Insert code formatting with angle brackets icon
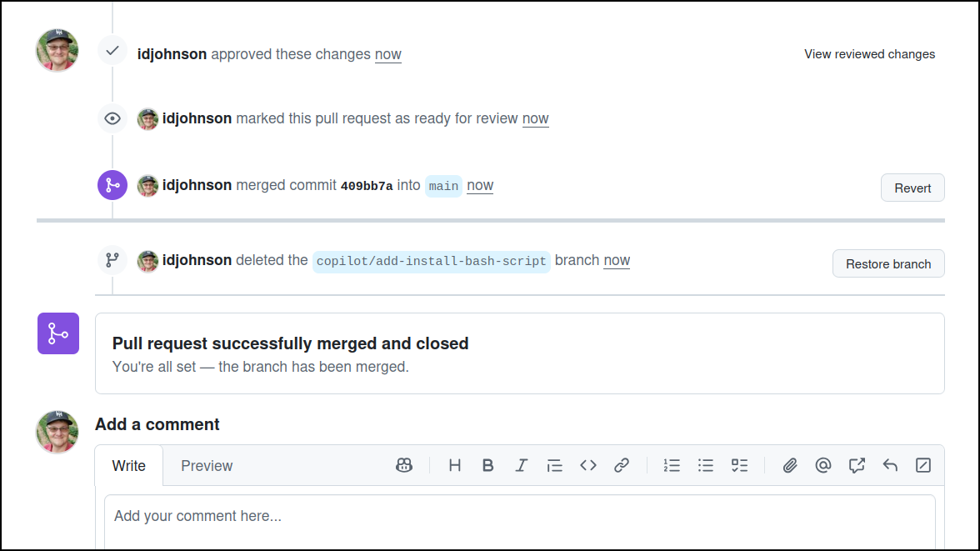The image size is (980, 551). pyautogui.click(x=588, y=465)
